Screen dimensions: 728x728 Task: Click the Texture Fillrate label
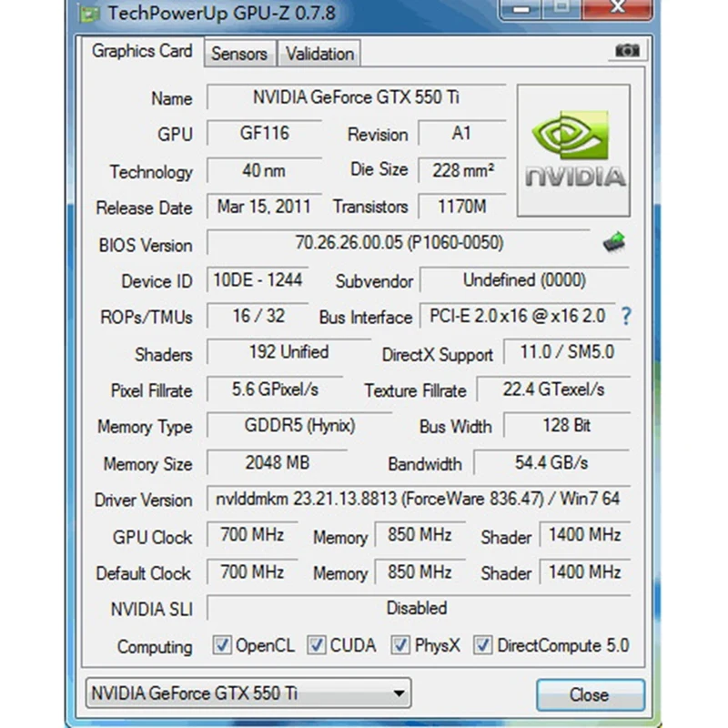click(415, 390)
